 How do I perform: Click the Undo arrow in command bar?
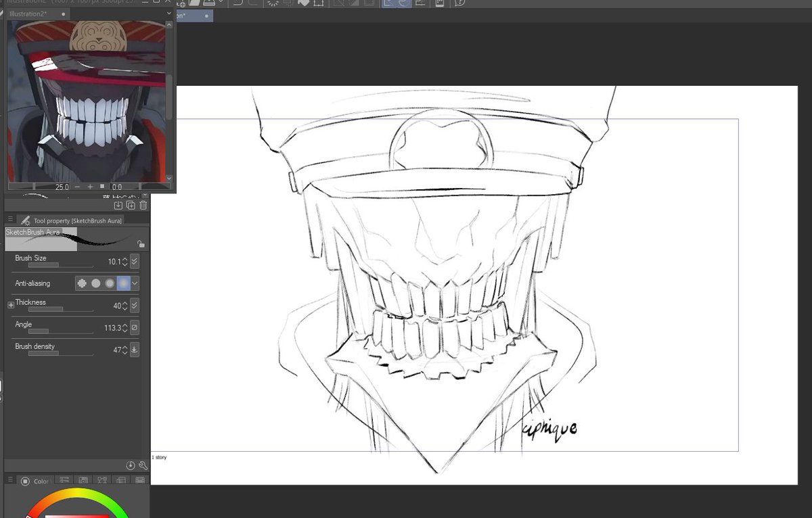239,3
